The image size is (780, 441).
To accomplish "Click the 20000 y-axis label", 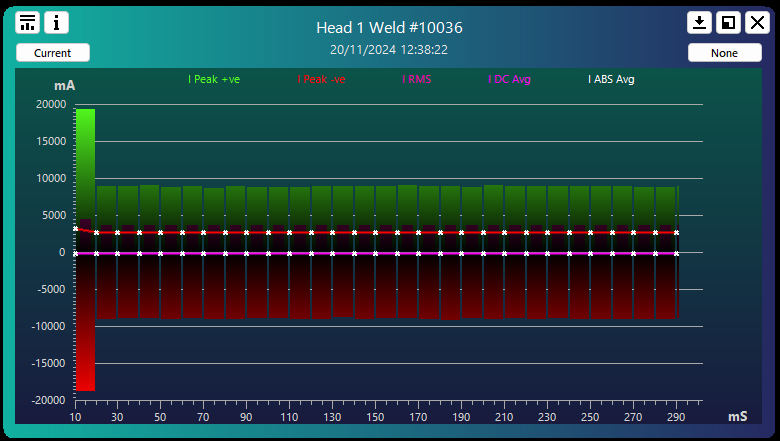I will coord(51,104).
